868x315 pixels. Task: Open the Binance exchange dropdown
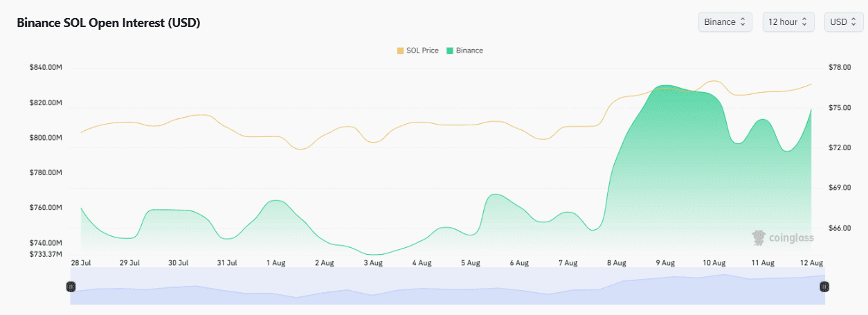pyautogui.click(x=724, y=22)
